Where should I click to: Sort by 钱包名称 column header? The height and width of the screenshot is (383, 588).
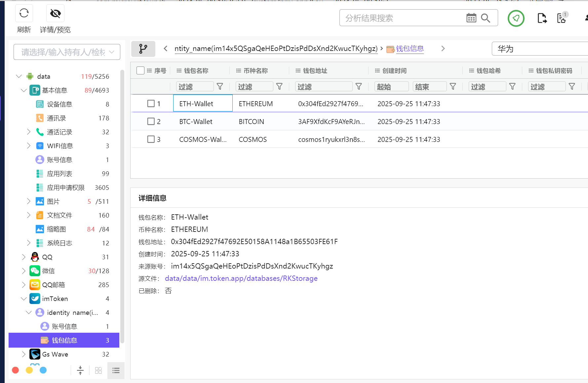pos(196,70)
